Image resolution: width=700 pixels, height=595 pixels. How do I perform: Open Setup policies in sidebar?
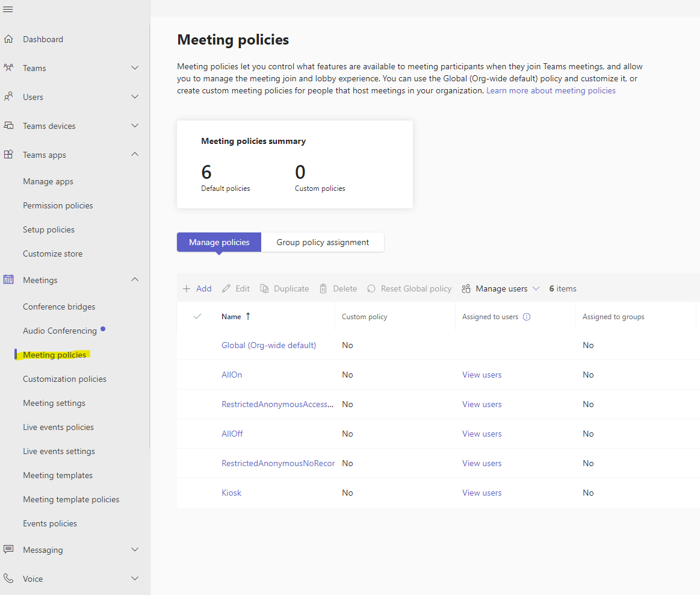49,229
